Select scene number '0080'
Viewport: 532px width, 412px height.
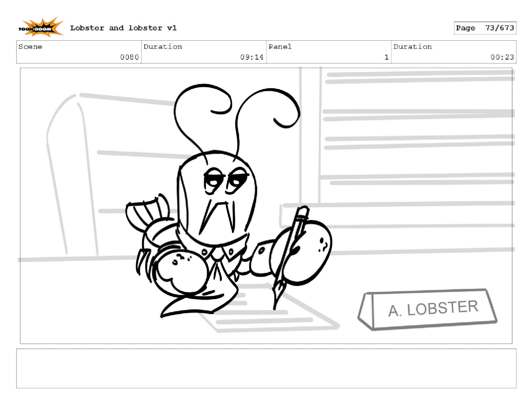coord(130,57)
